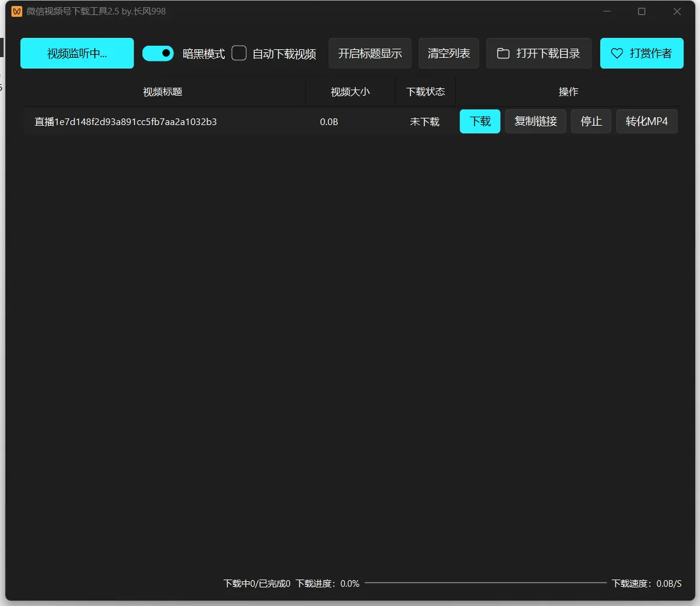This screenshot has width=700, height=606.
Task: Open the download directory via the folder icon
Action: (503, 54)
